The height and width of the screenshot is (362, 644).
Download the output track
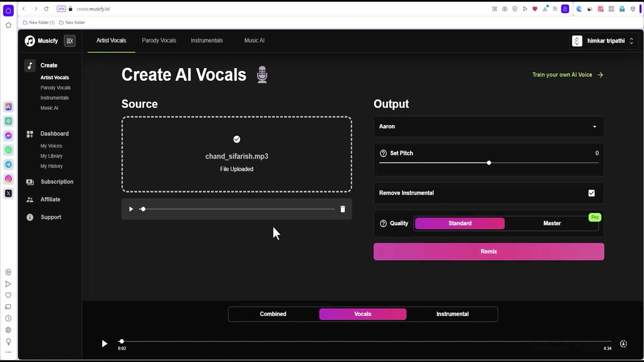coord(624,344)
